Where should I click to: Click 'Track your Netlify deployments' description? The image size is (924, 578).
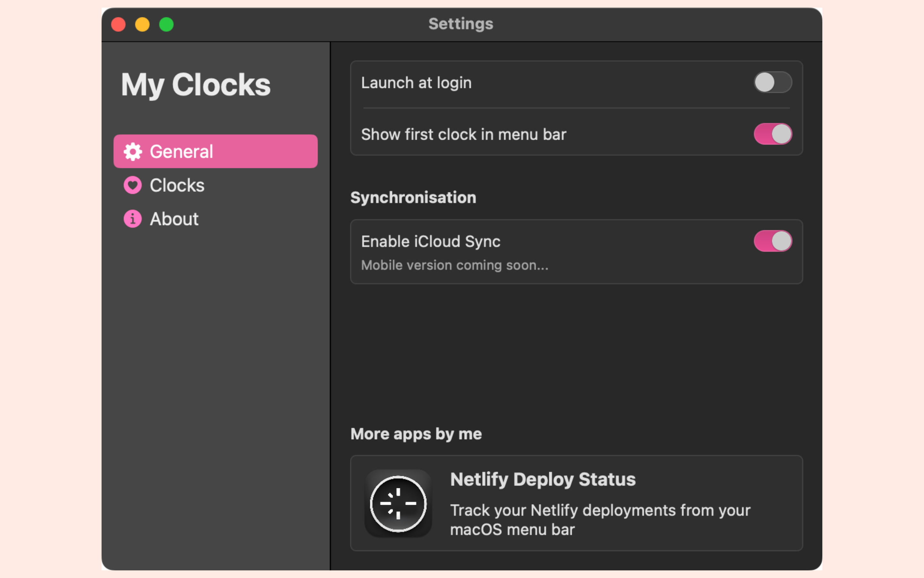pos(600,520)
